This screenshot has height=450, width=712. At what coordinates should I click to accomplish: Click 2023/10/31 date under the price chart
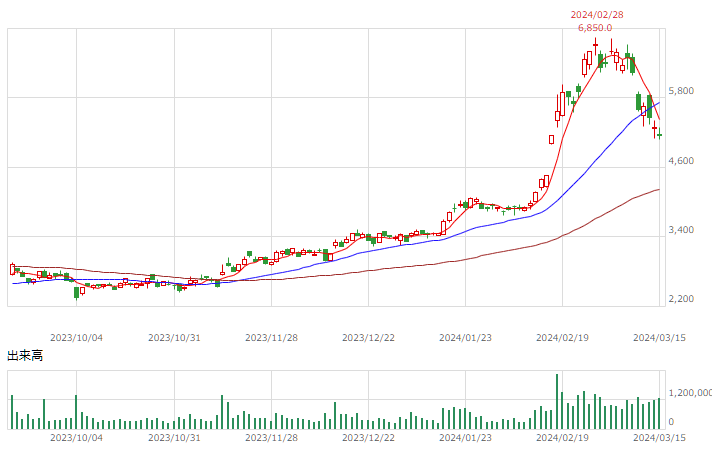174,338
